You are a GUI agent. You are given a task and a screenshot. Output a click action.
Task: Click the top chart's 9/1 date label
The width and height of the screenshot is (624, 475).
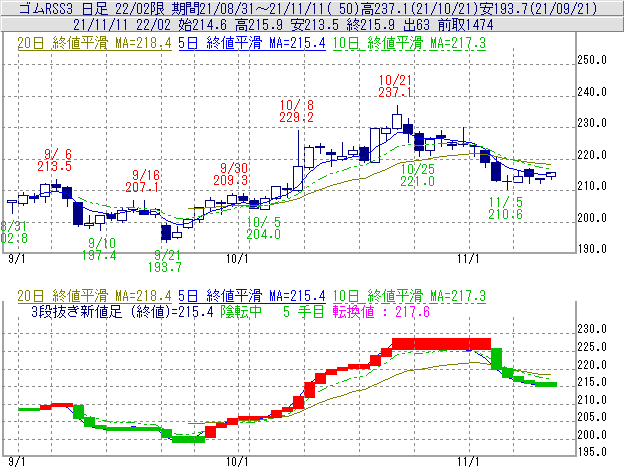tap(17, 259)
